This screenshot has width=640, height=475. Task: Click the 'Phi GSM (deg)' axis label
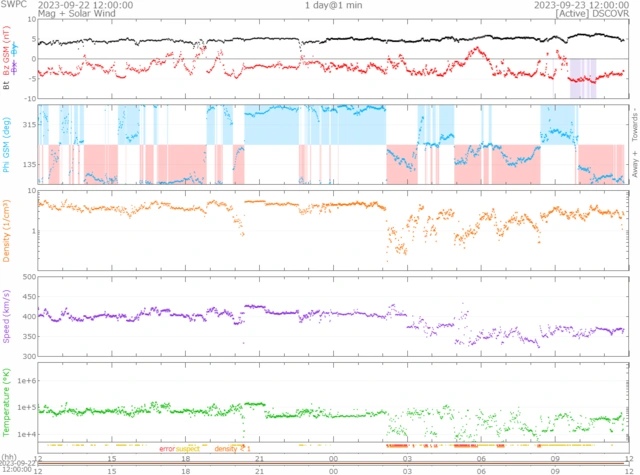point(6,143)
